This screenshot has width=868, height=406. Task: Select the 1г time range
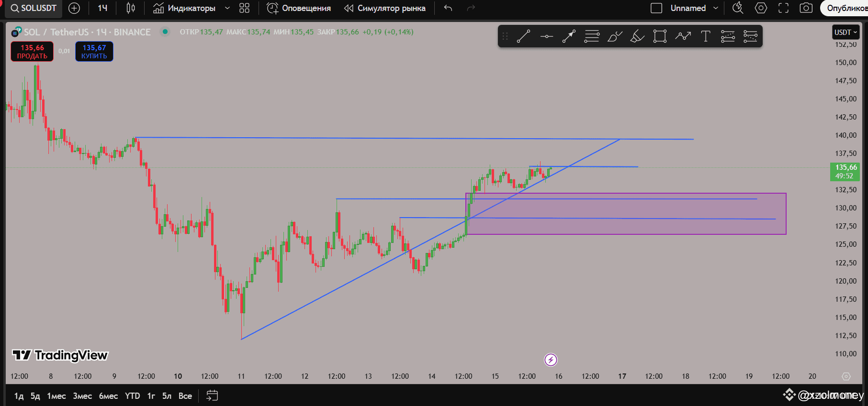coord(151,395)
